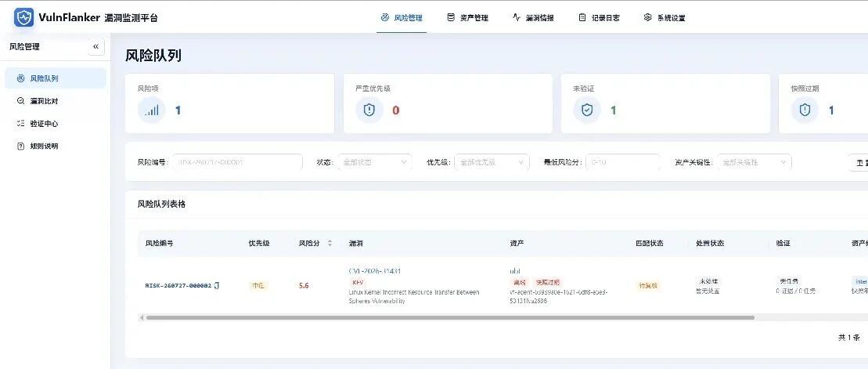The image size is (868, 369).
Task: Click the 快照过期 count 1
Action: (831, 110)
